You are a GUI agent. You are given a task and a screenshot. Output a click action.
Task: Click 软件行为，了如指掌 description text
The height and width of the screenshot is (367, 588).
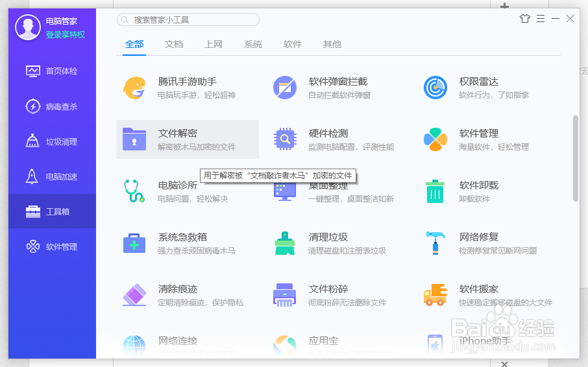(494, 95)
